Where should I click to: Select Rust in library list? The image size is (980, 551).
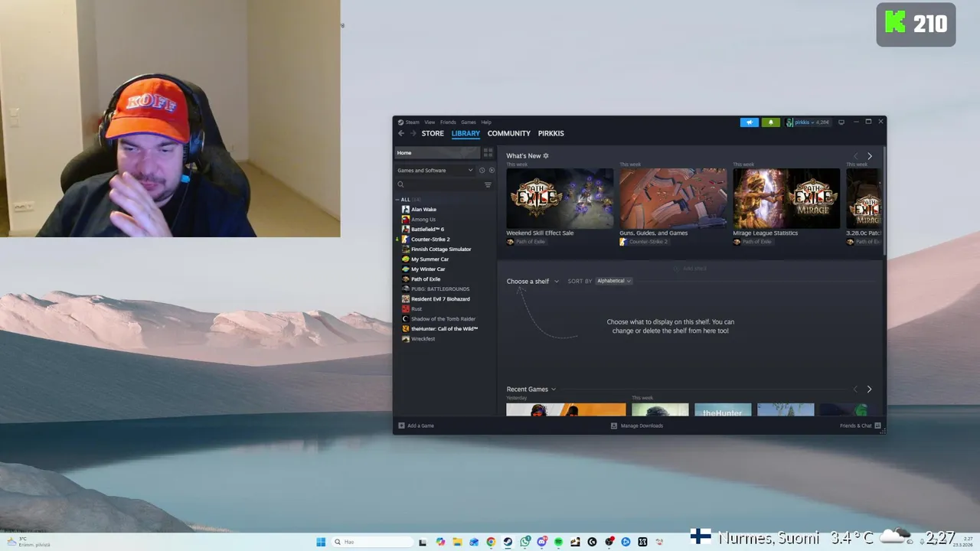pyautogui.click(x=416, y=309)
